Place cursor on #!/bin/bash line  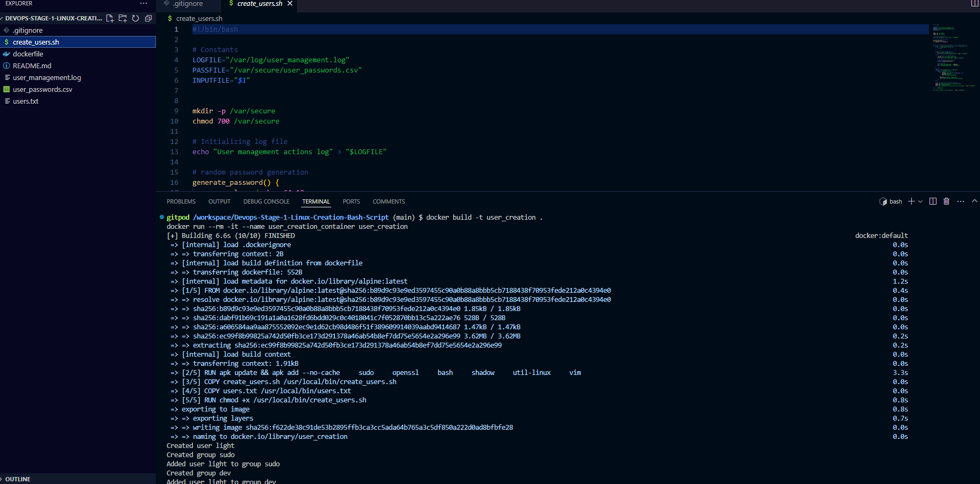pos(215,29)
